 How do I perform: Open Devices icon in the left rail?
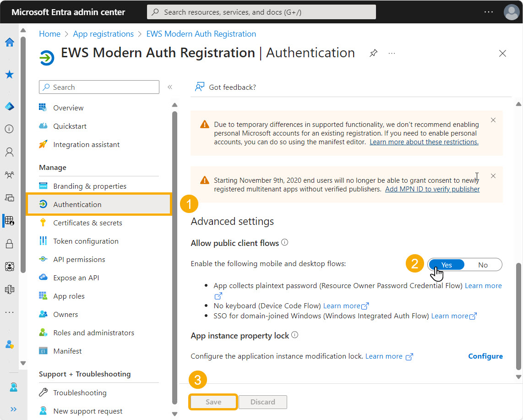click(9, 198)
